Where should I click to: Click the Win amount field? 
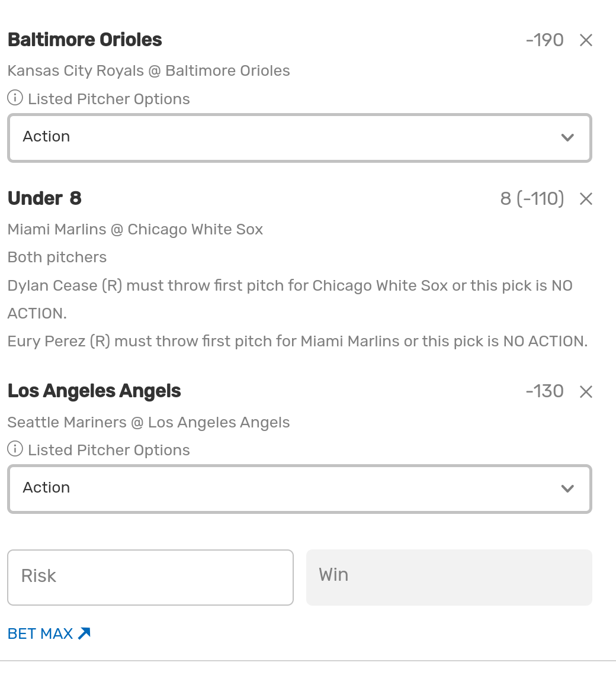point(448,577)
